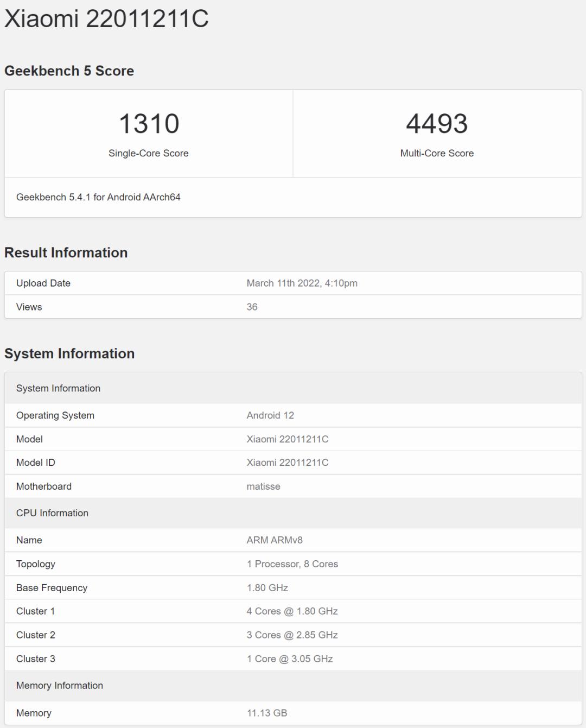Select the Memory value 11.13 GB
This screenshot has height=728, width=586.
pos(266,713)
